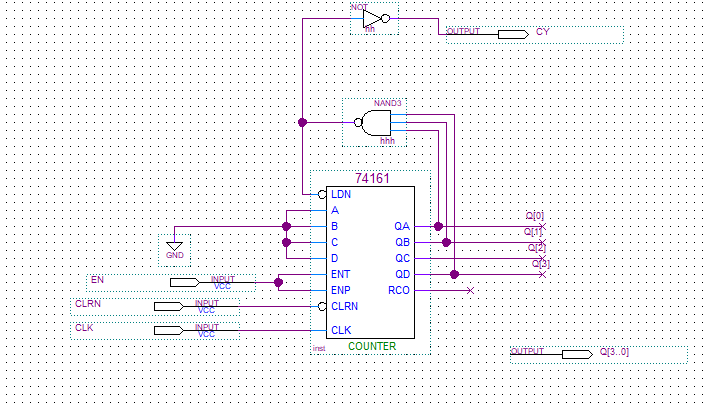Select the CLK input pin symbol
The image size is (703, 404).
(x=169, y=331)
